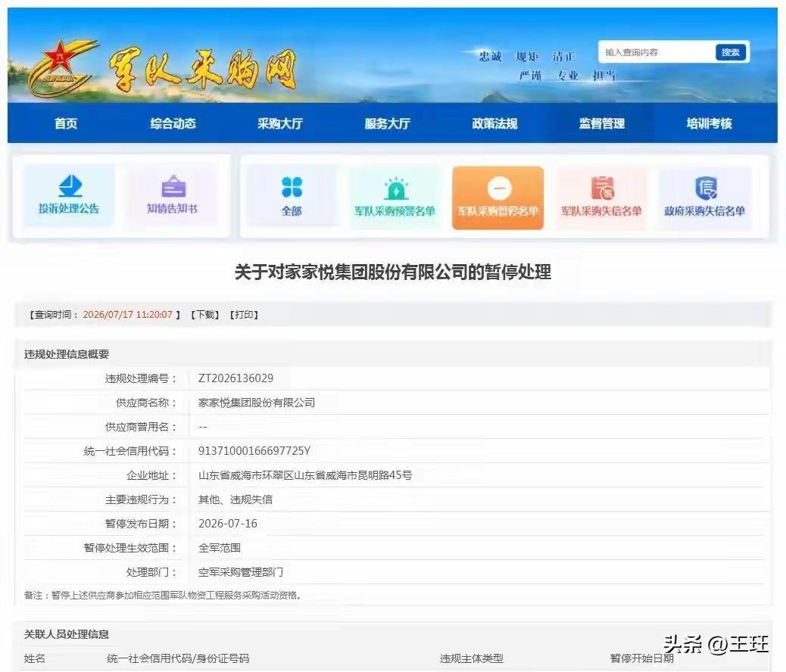786x672 pixels.
Task: Click the label 主要违规行为
Action: pyautogui.click(x=141, y=499)
